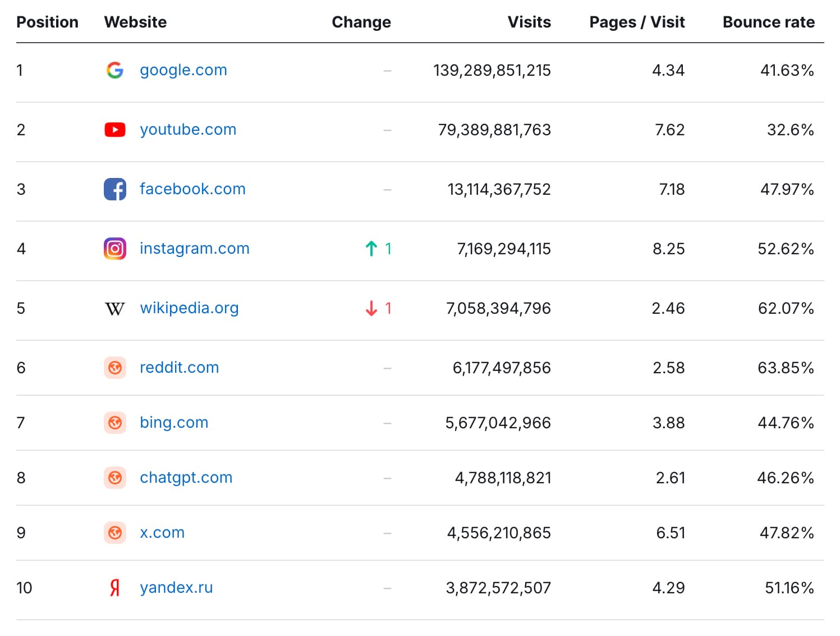Screen dimensions: 840x636
Task: Click the favicon beside chatgpt.com
Action: coord(115,478)
